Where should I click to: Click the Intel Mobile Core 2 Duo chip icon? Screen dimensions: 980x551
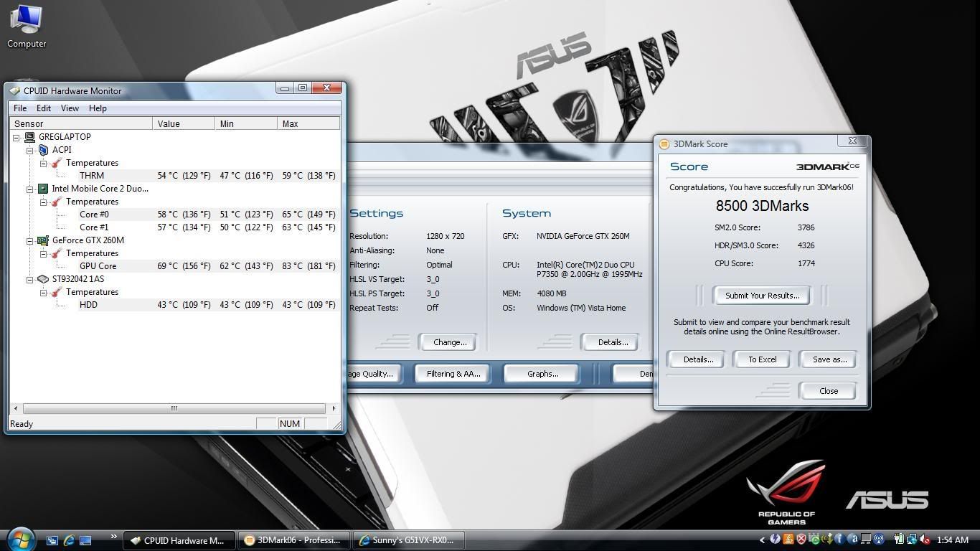click(43, 189)
